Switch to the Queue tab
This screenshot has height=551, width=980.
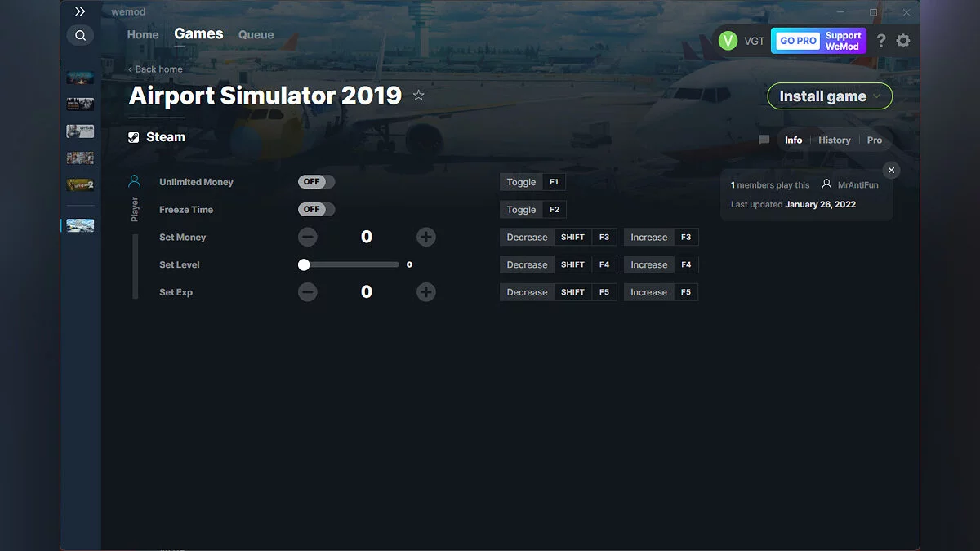(256, 34)
